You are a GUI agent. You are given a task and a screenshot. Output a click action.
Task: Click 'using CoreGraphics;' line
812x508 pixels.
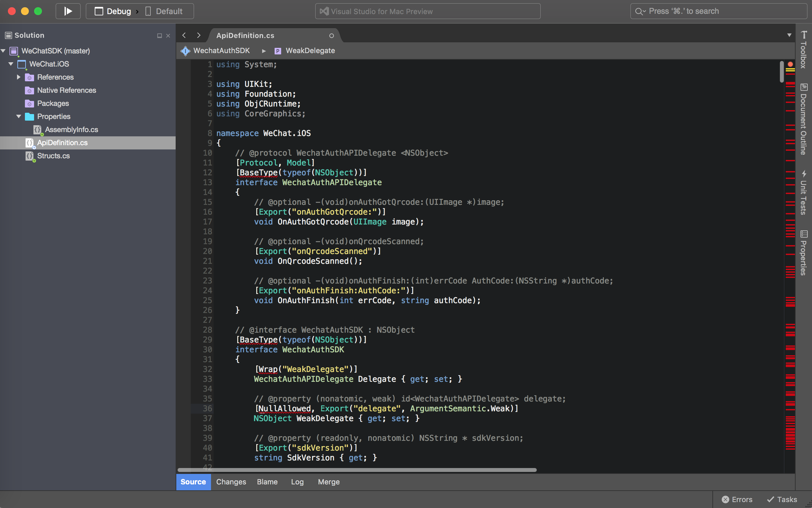pyautogui.click(x=261, y=113)
